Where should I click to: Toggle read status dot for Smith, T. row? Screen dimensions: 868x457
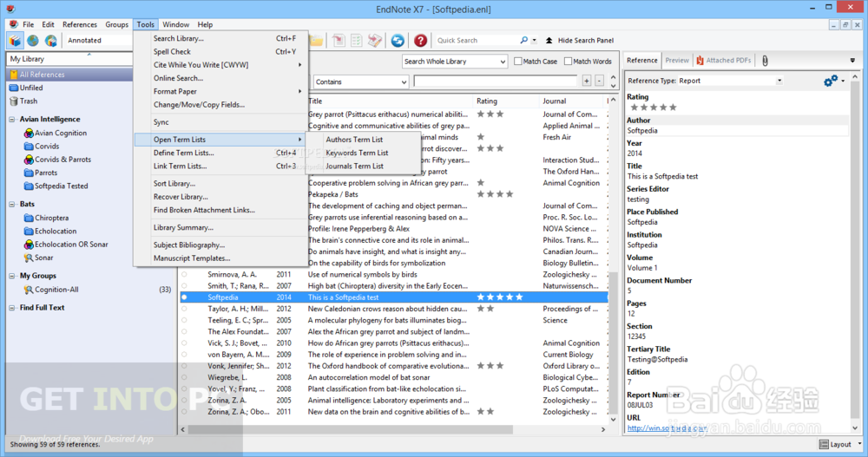pos(184,286)
